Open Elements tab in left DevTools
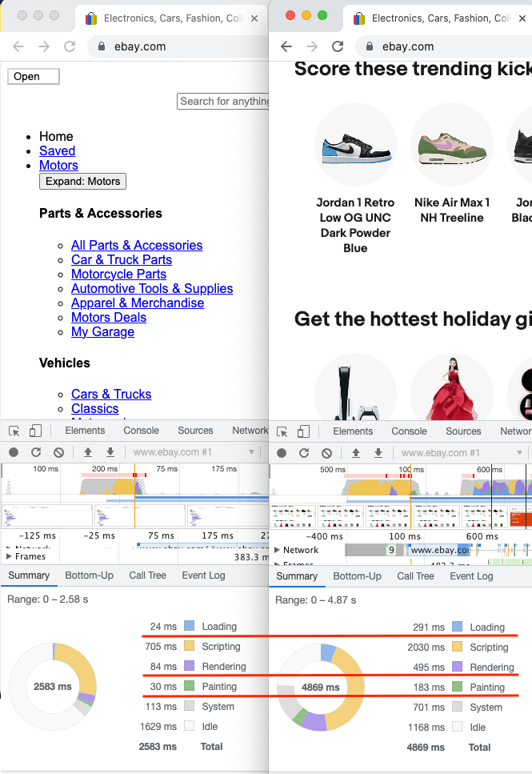Image resolution: width=532 pixels, height=774 pixels. (85, 431)
